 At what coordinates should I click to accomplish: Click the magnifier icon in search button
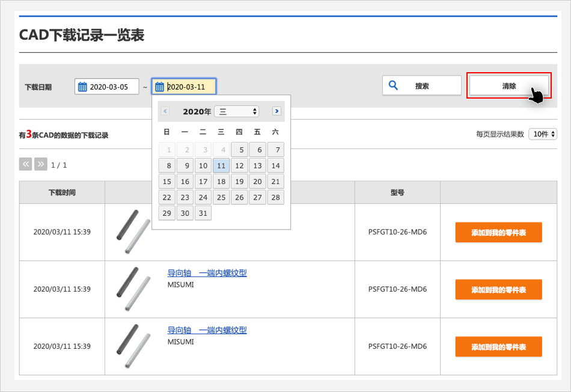point(394,85)
